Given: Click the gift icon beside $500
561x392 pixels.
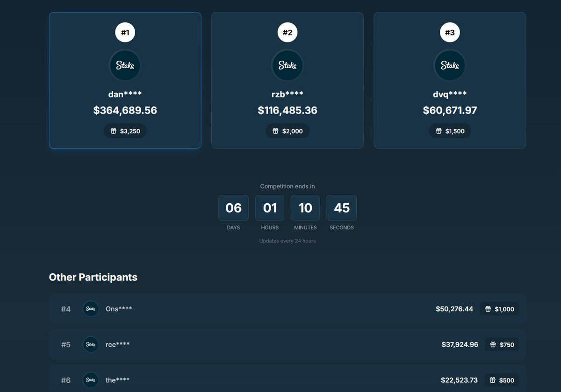Looking at the screenshot, I should [493, 380].
